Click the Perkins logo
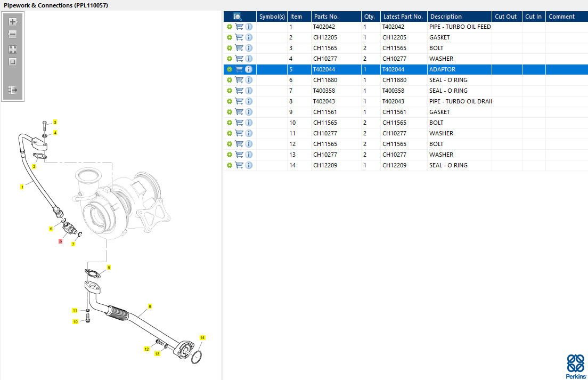The image size is (588, 380). (x=575, y=366)
